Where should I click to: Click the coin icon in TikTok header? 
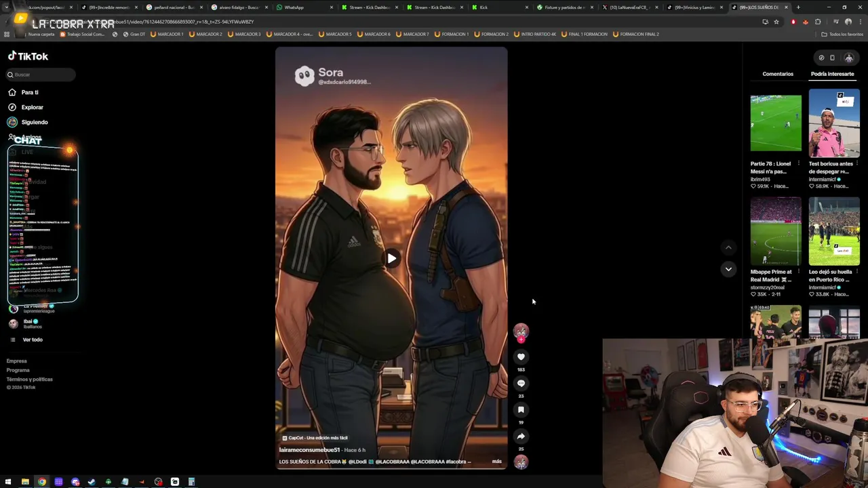pos(821,58)
